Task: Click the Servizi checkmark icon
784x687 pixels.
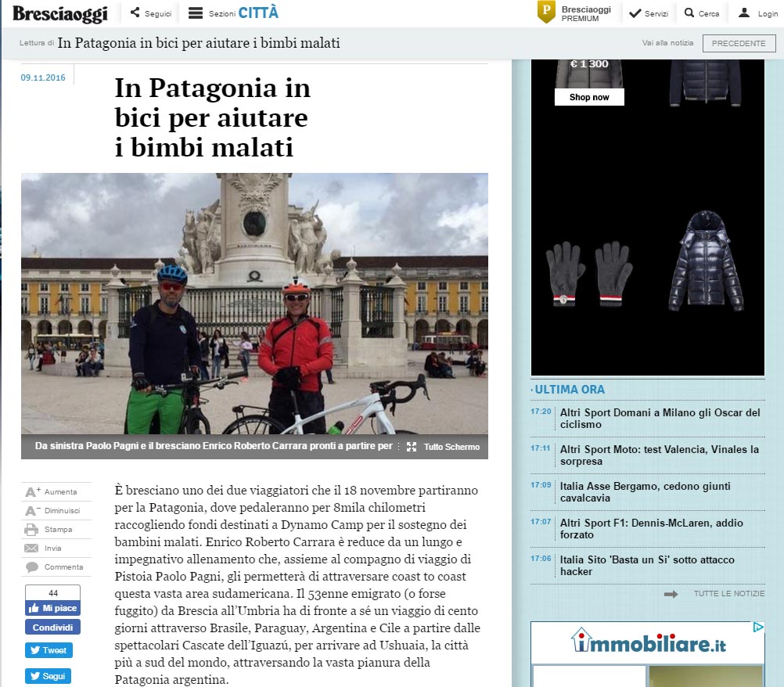Action: pos(635,13)
